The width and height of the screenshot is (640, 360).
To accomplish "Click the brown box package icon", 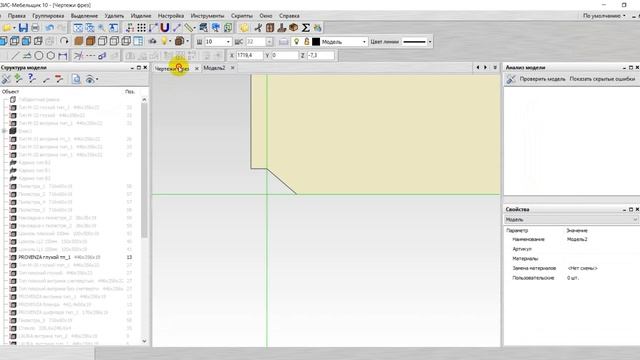I will tap(293, 28).
